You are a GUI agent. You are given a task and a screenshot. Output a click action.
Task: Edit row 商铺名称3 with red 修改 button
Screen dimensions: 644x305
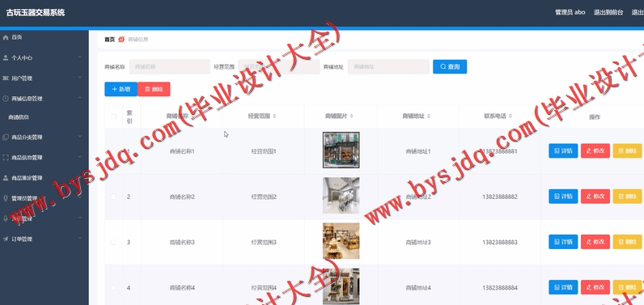click(595, 242)
